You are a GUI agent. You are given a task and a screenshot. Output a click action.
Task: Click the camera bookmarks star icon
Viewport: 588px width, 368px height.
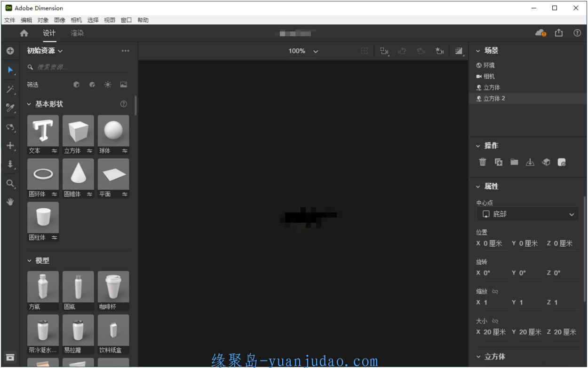(x=440, y=51)
